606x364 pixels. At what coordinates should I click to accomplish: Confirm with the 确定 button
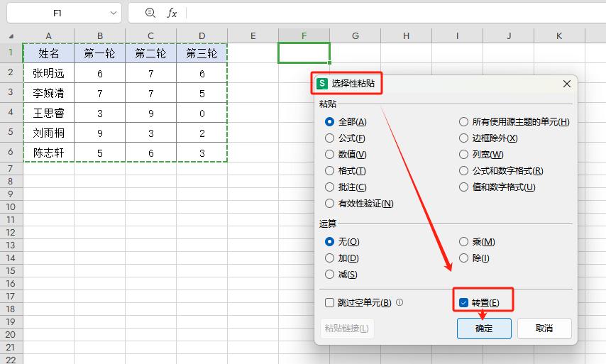pyautogui.click(x=484, y=329)
